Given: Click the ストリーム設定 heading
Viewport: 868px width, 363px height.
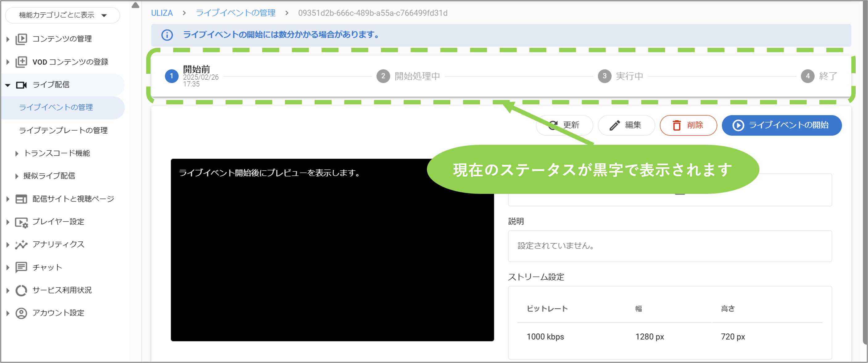Looking at the screenshot, I should [x=536, y=277].
